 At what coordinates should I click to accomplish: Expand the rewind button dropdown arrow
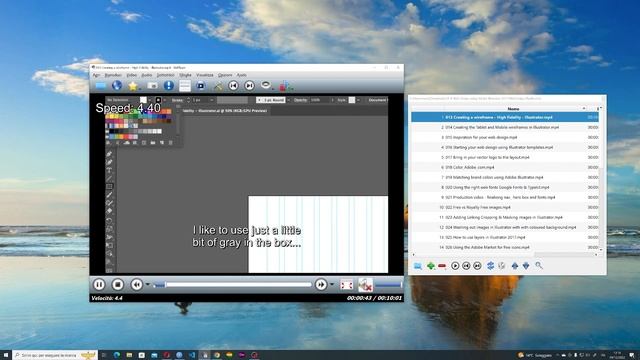coord(147,284)
